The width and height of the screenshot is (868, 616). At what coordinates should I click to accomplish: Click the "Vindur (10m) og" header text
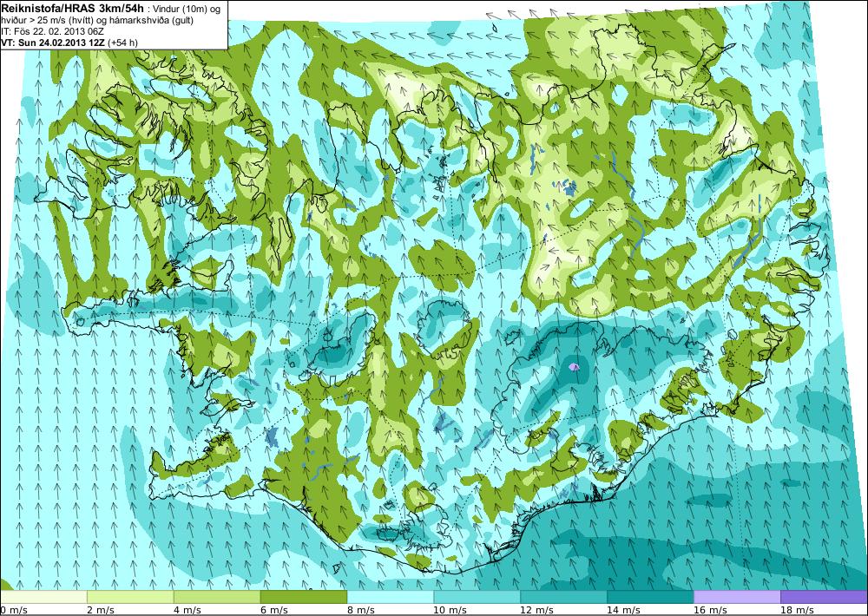(x=187, y=10)
